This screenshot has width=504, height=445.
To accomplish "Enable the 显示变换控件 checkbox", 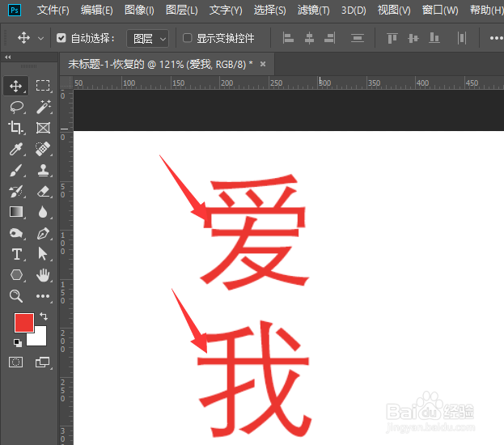I will coord(188,38).
